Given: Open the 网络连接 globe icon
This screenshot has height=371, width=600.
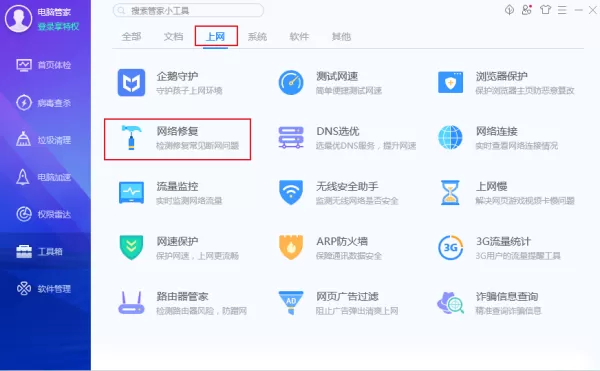Looking at the screenshot, I should [450, 137].
